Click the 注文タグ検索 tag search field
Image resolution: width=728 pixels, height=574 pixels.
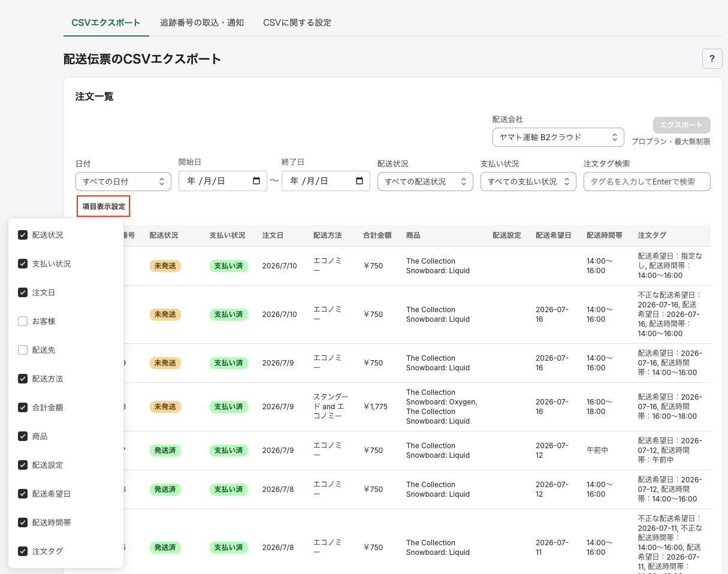point(647,182)
